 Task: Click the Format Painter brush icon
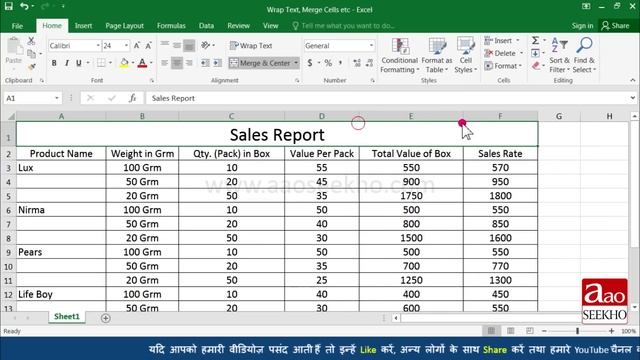click(x=31, y=67)
